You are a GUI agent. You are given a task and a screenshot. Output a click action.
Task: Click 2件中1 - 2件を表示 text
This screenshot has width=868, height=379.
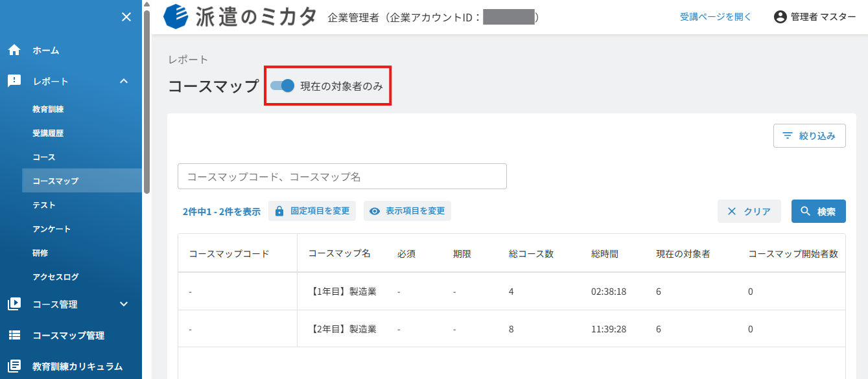(x=221, y=211)
